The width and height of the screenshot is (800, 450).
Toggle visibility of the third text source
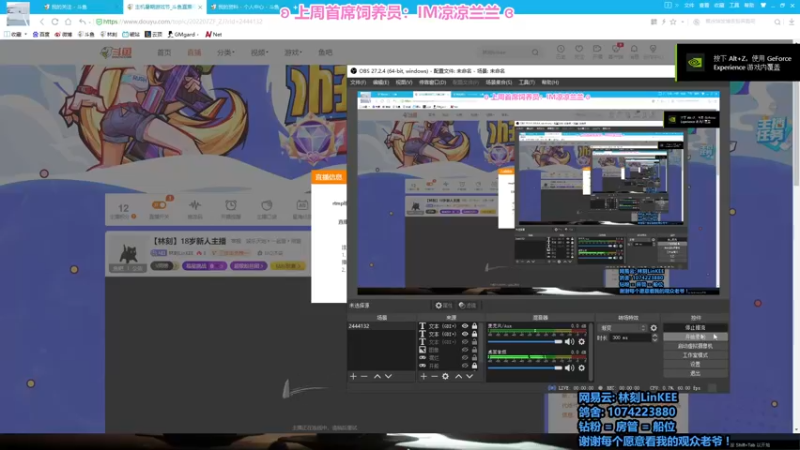tap(465, 342)
